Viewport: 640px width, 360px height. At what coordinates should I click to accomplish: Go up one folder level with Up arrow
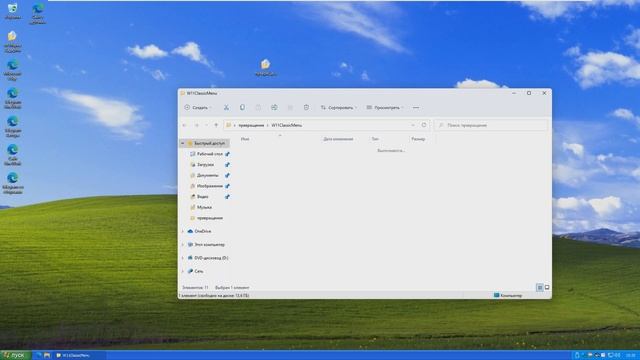[216, 125]
